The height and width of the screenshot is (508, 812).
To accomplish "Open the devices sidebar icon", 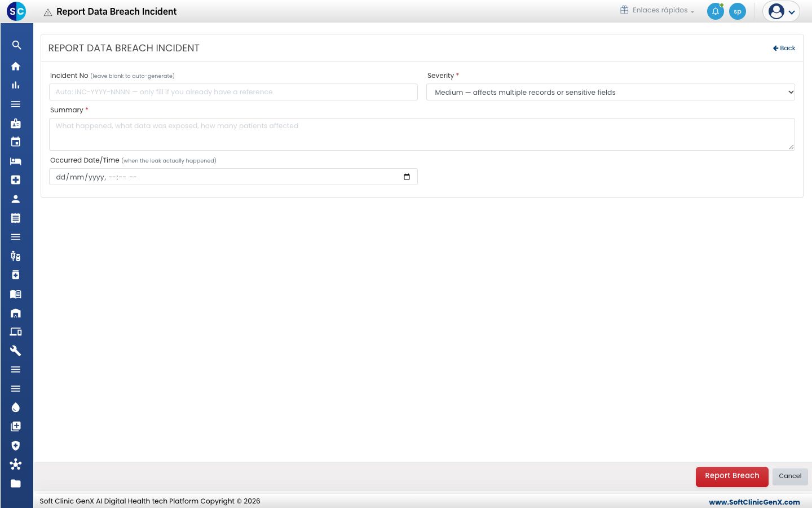I will (x=16, y=332).
